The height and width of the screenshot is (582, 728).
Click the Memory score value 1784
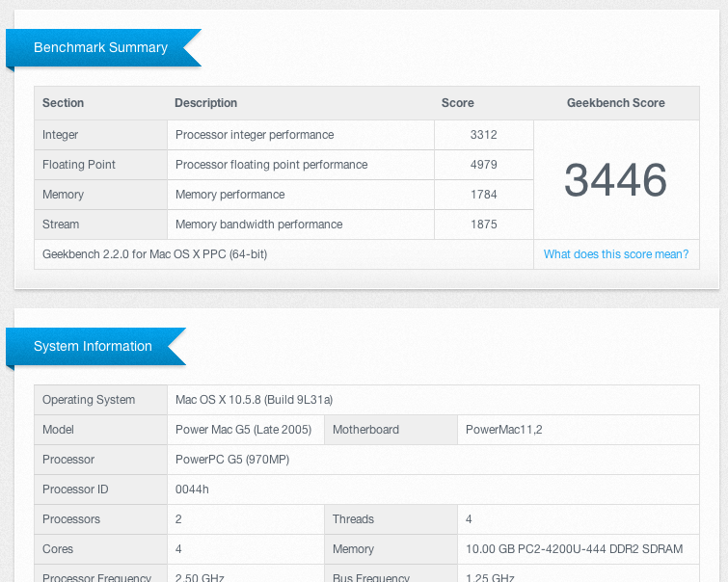(483, 195)
